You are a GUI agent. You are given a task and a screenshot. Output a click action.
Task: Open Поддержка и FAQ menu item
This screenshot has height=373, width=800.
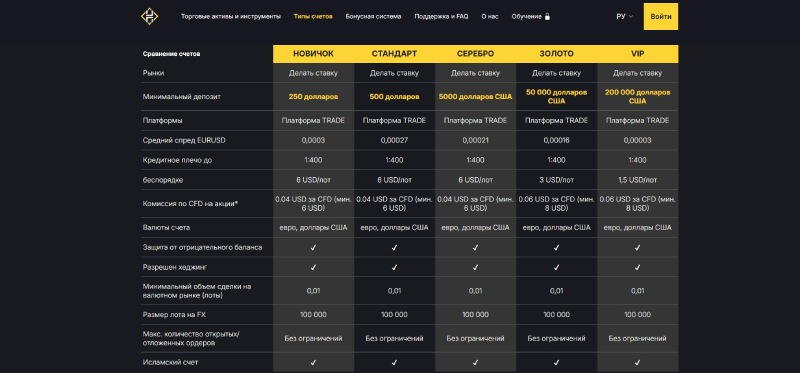441,16
